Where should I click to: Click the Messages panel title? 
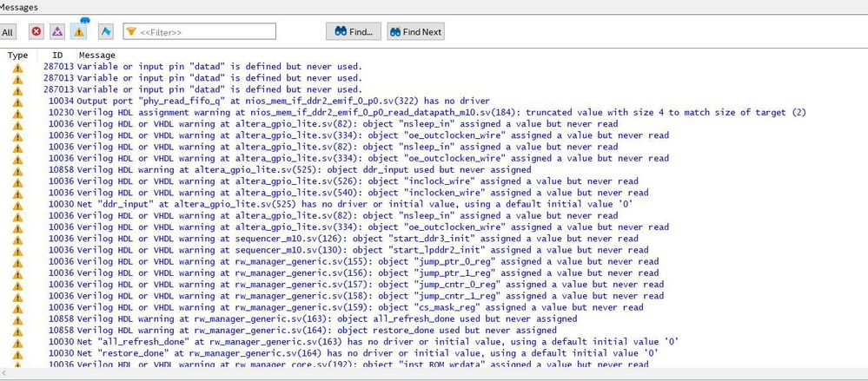19,7
